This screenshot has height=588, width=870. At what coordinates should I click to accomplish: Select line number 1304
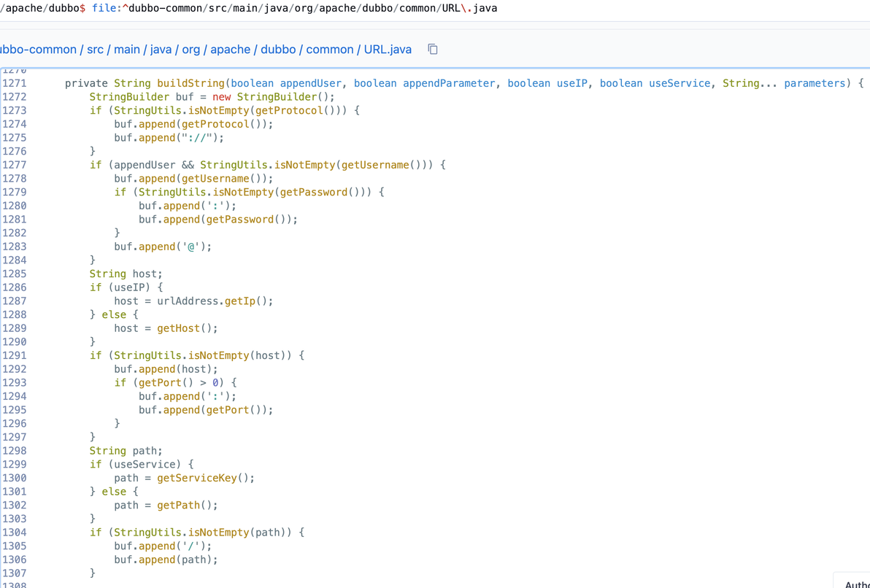click(x=14, y=532)
